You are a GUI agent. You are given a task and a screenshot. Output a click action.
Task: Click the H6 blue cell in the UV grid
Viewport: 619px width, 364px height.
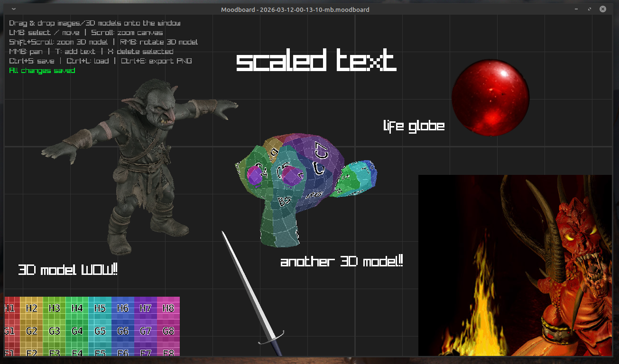coord(123,308)
